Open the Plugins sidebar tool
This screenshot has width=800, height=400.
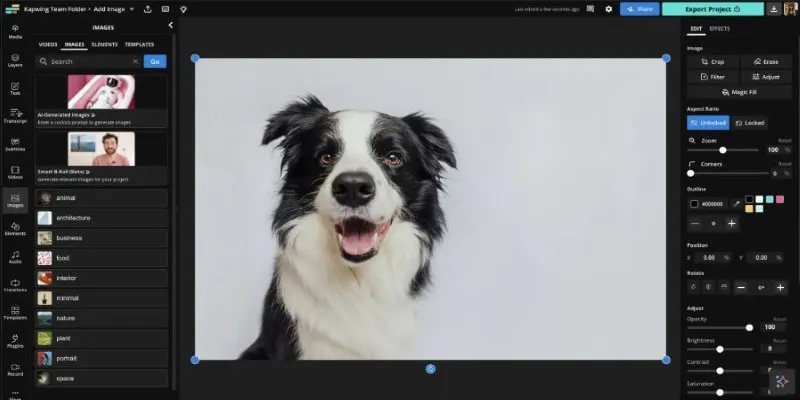pos(15,341)
